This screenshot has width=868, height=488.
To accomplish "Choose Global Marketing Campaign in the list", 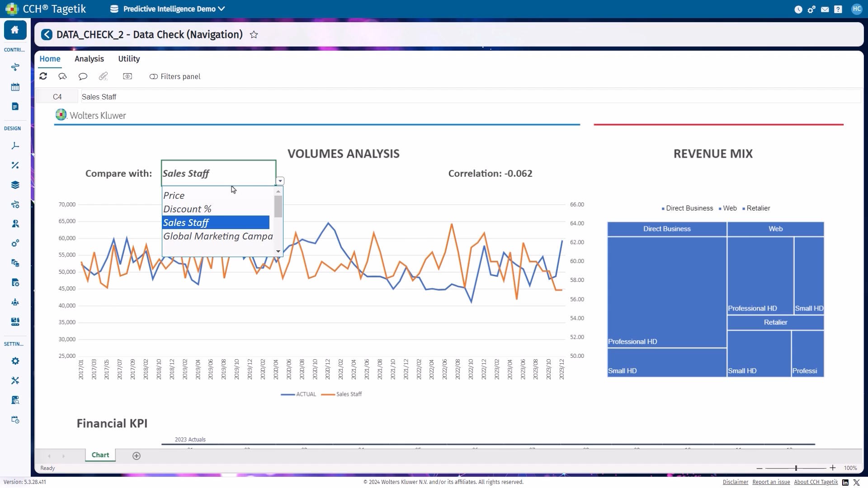I will [217, 236].
